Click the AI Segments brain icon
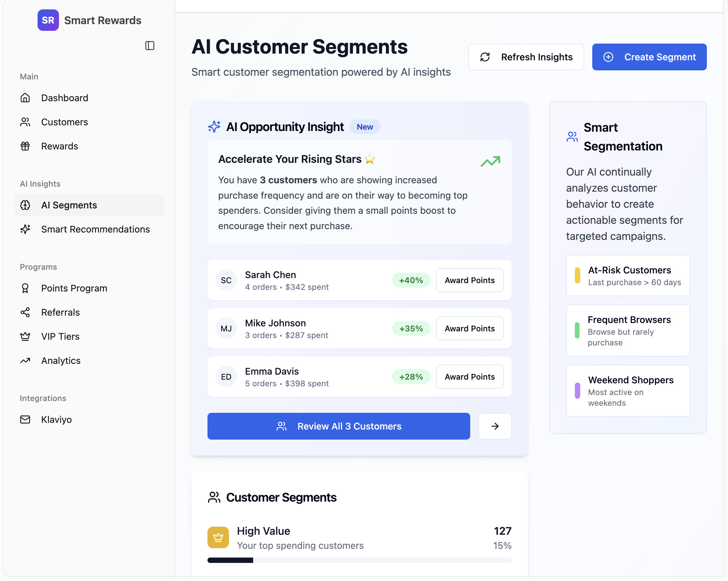Viewport: 728px width, 581px height. coord(25,205)
